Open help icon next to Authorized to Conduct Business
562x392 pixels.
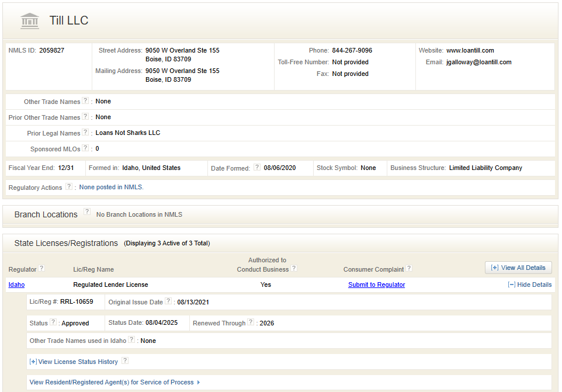pos(294,268)
